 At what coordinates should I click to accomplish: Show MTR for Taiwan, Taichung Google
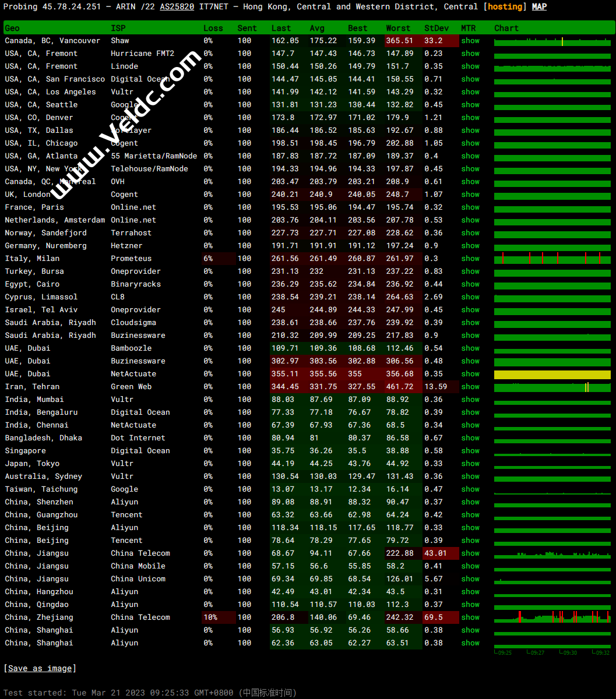pyautogui.click(x=470, y=489)
